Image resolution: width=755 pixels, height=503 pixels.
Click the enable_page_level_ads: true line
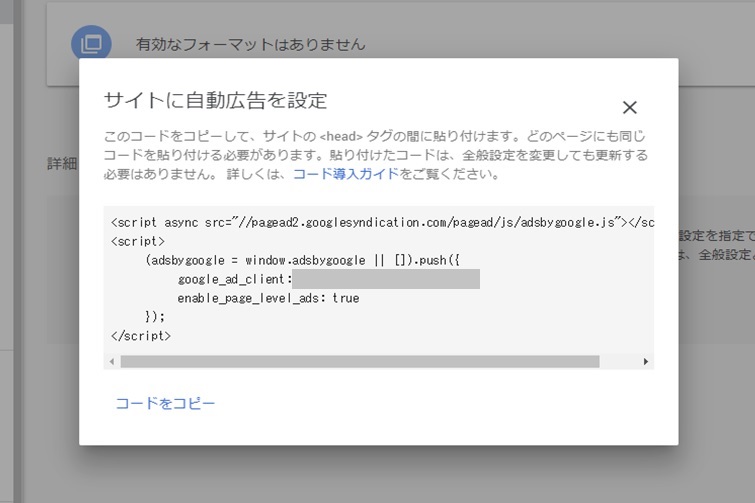coord(268,298)
